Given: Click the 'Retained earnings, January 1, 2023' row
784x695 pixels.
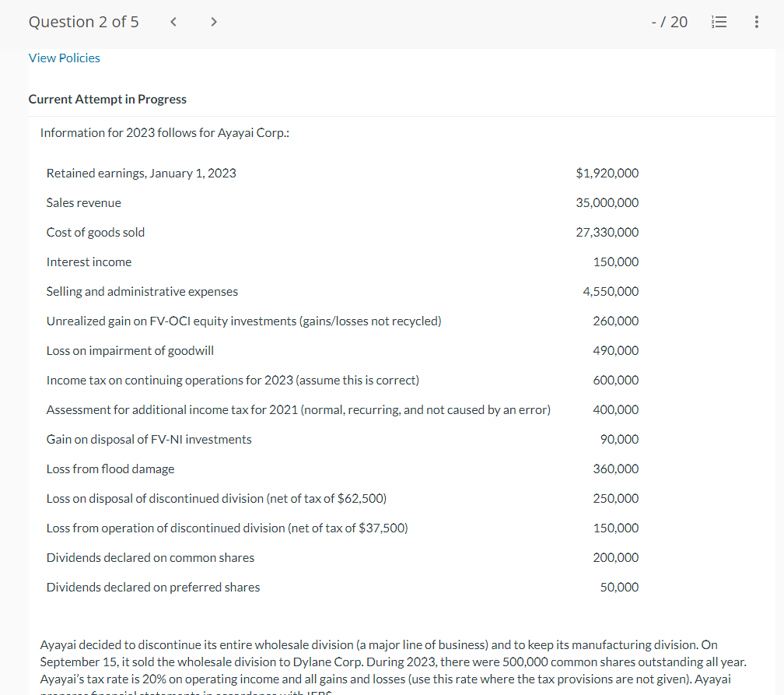Looking at the screenshot, I should (x=141, y=173).
